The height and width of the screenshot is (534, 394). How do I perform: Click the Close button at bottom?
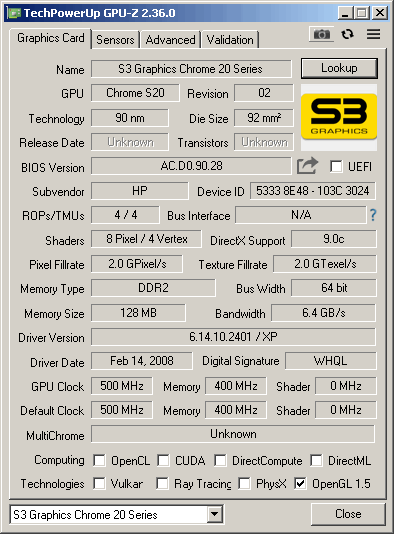click(x=348, y=514)
